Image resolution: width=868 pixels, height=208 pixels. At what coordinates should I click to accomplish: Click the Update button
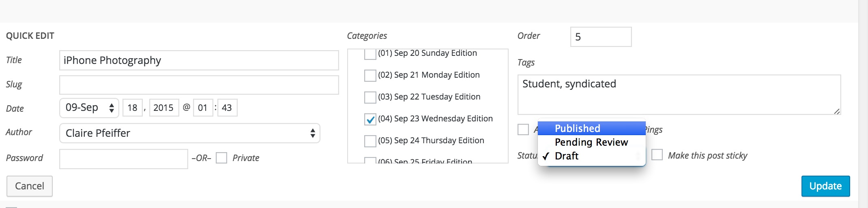pos(825,186)
